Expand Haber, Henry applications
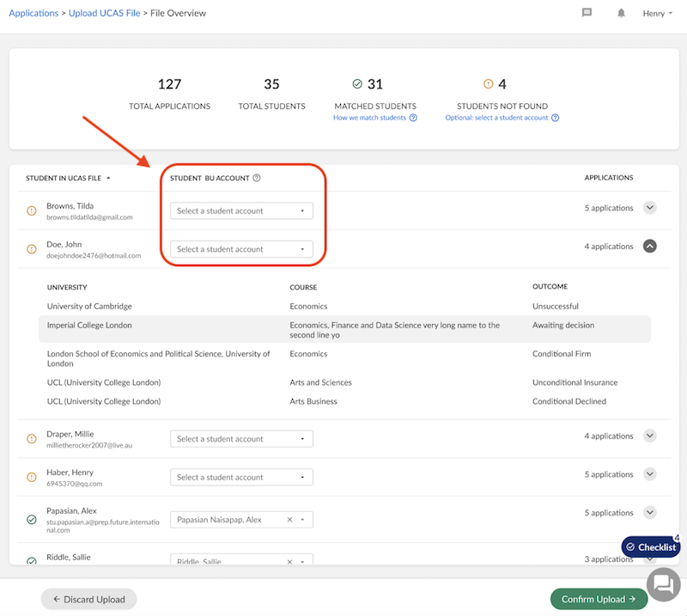The image size is (687, 616). [650, 474]
